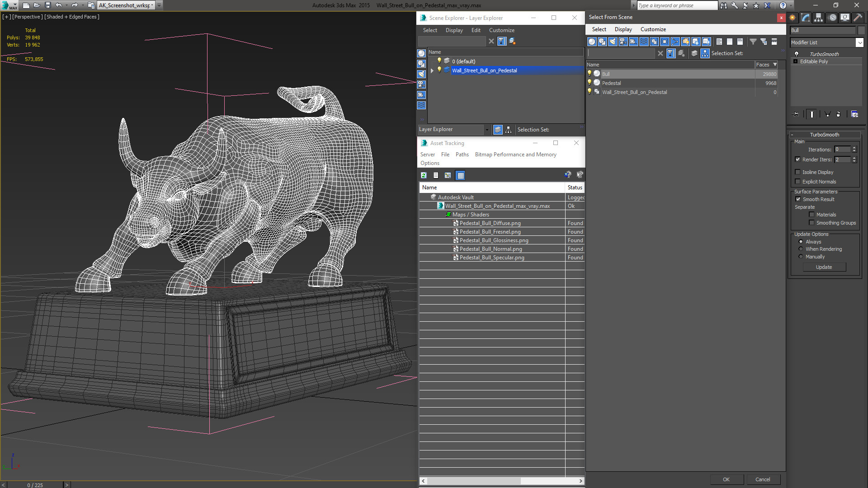
Task: Toggle Sort by Layer icon in Layer Explorer
Action: [x=498, y=130]
